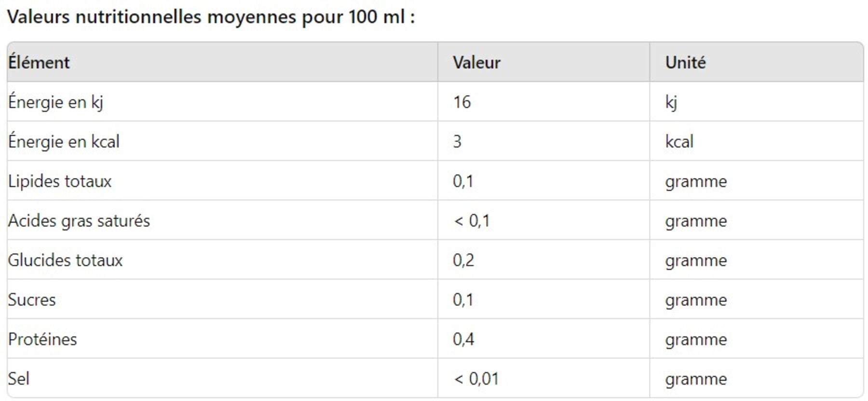Click the Élément column header
Viewport: 868px width, 401px height.
(39, 63)
